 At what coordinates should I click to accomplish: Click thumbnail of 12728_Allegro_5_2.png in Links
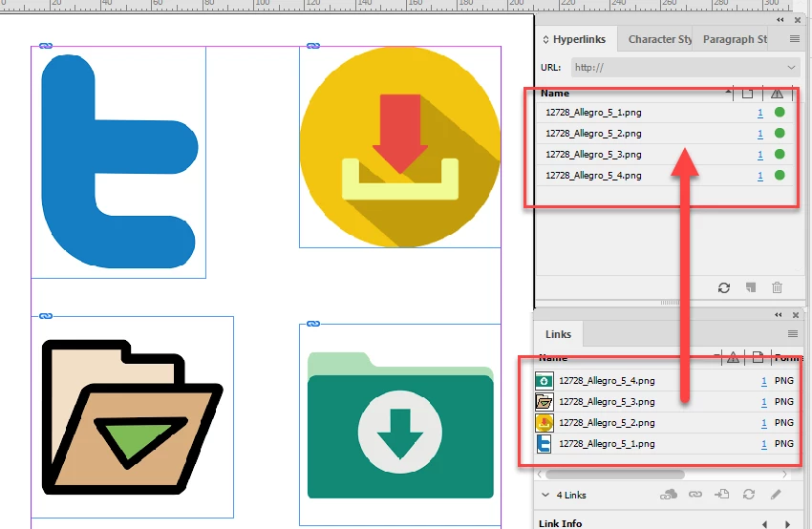pos(544,423)
